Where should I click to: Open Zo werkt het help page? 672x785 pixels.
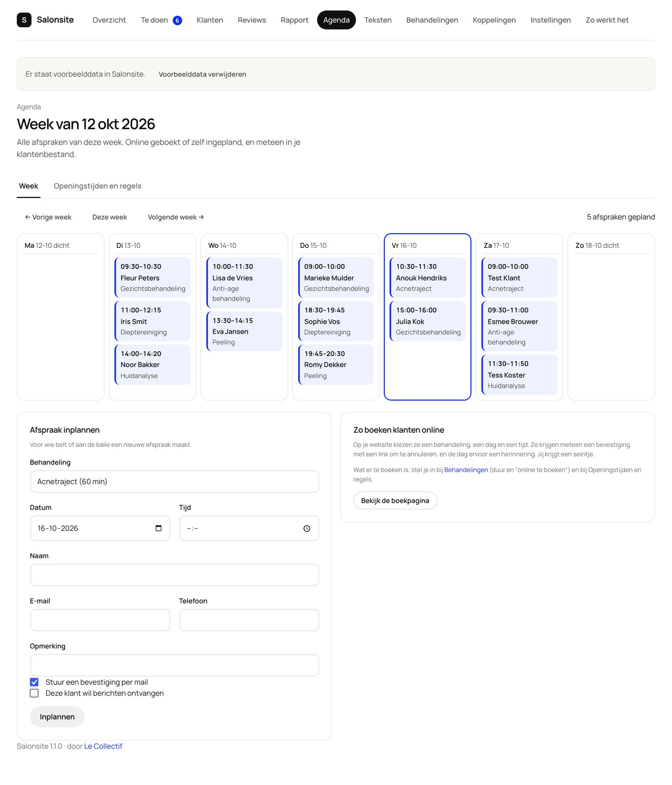point(607,20)
